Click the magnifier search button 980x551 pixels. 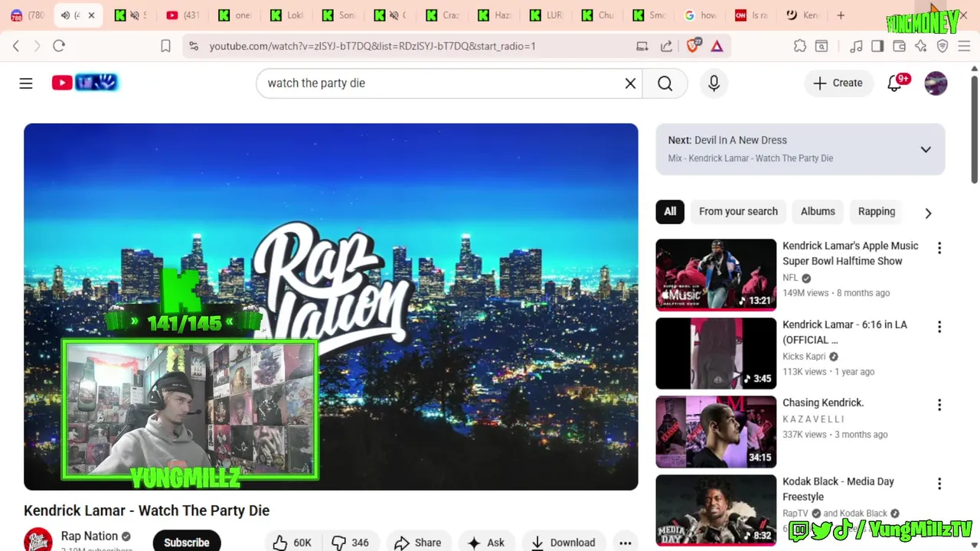[665, 83]
